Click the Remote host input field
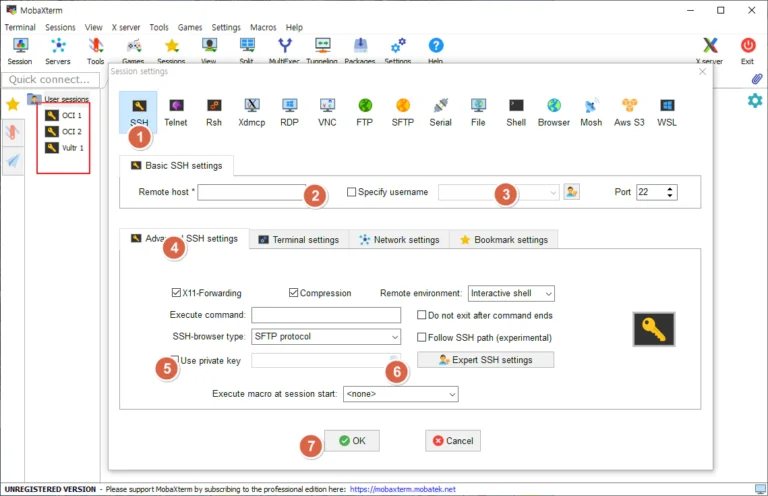 click(252, 192)
